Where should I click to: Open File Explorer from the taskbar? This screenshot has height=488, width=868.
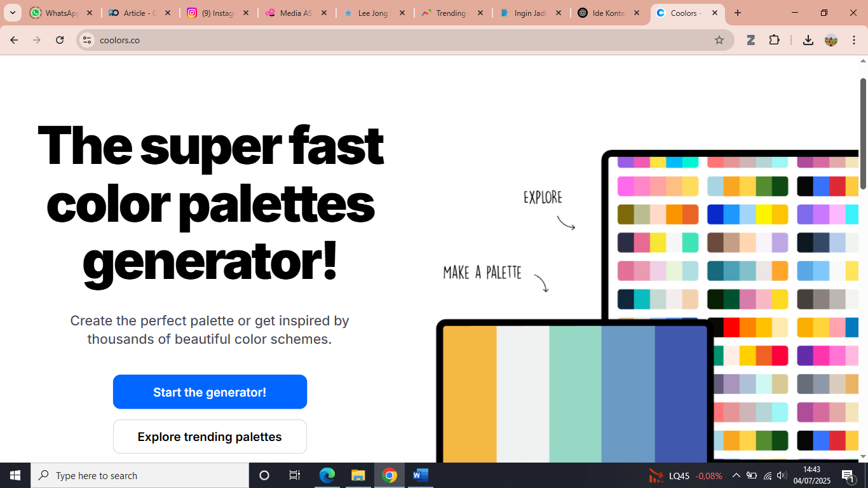coord(358,475)
